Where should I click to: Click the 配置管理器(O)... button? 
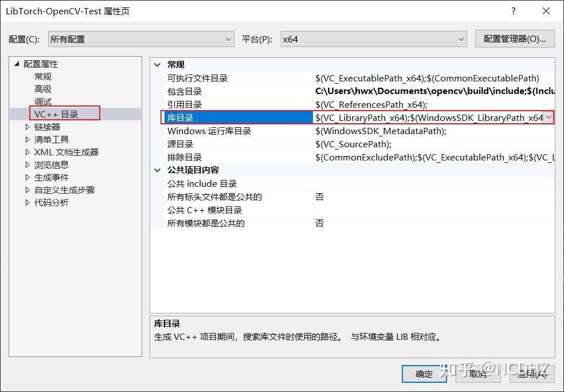pyautogui.click(x=514, y=38)
